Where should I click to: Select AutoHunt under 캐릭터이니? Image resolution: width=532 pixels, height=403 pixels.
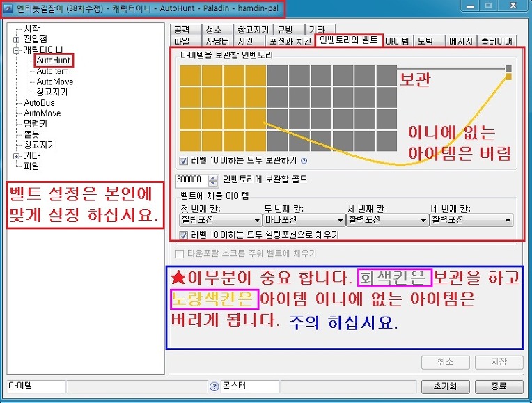[x=53, y=61]
